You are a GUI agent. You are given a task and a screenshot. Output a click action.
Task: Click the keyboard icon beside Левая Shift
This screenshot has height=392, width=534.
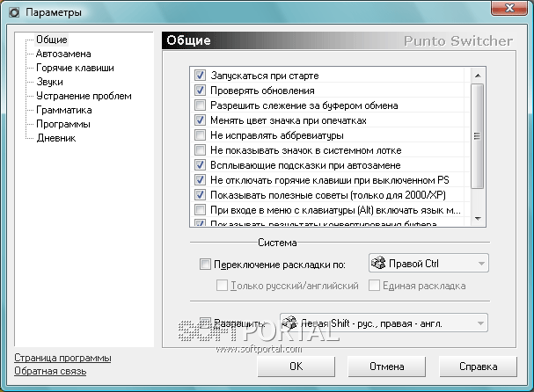click(x=289, y=323)
